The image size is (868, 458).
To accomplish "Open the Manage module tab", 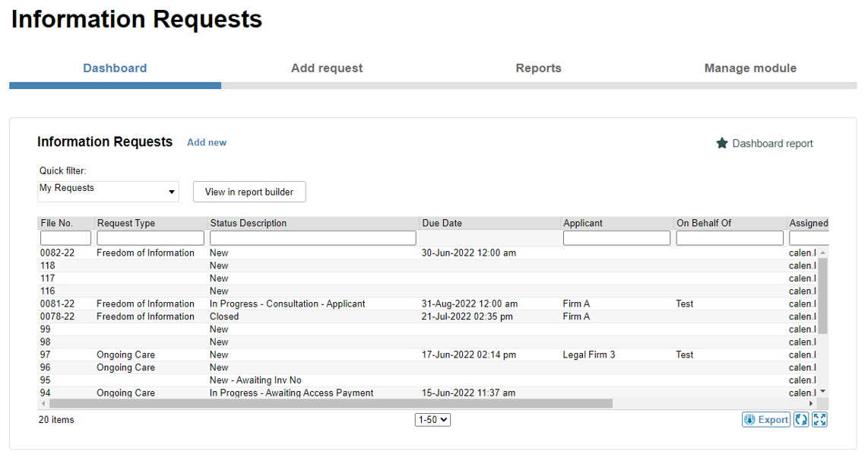I will (x=751, y=68).
